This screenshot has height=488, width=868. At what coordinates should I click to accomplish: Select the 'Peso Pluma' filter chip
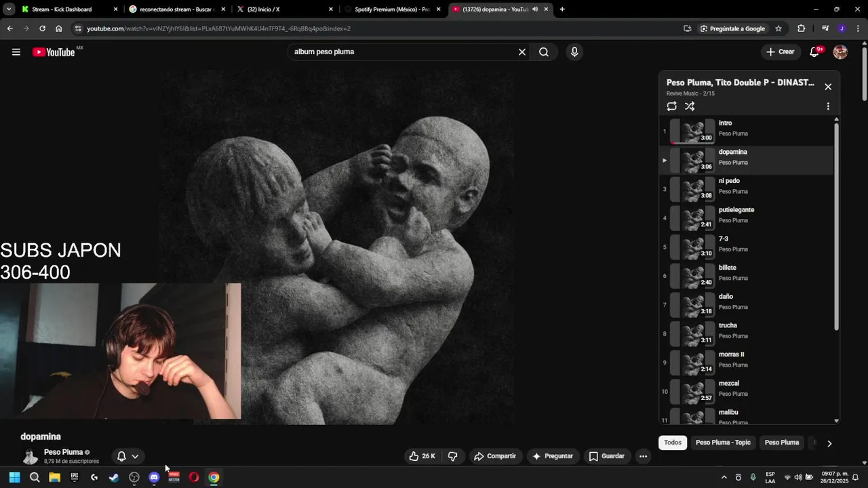[x=782, y=443]
